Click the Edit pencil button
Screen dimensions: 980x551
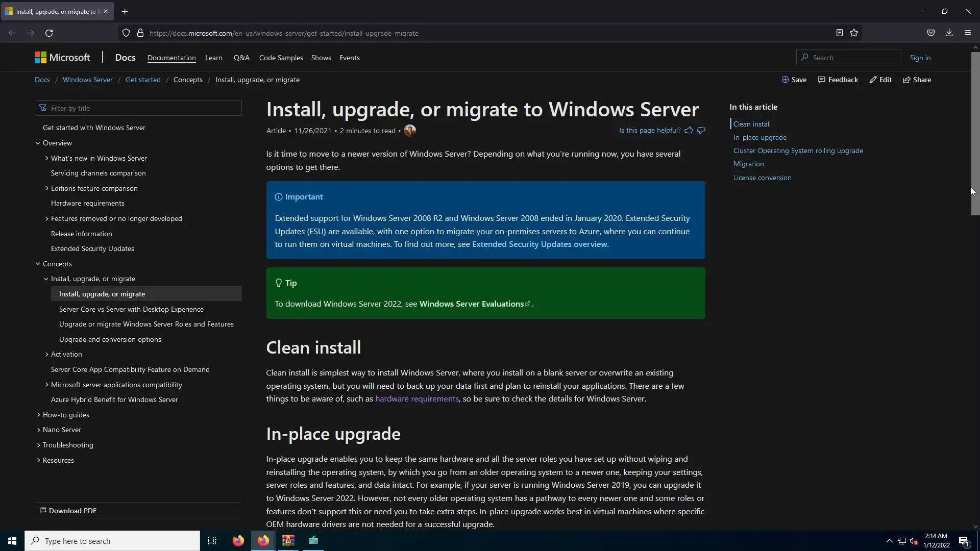[880, 80]
